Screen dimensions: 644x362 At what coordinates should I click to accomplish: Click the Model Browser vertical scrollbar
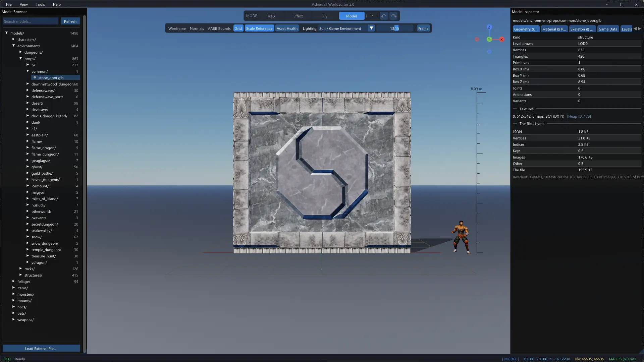85,184
